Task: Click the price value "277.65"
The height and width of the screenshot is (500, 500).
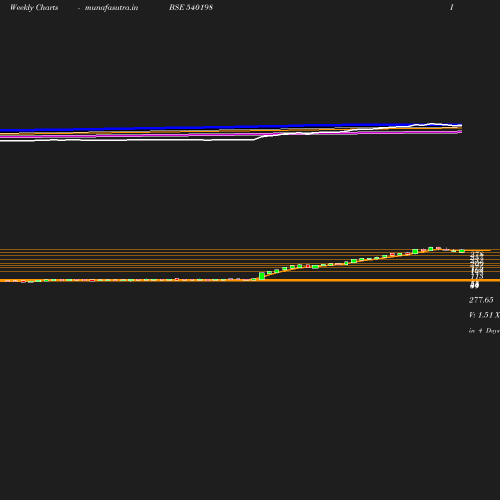Action: pyautogui.click(x=481, y=300)
